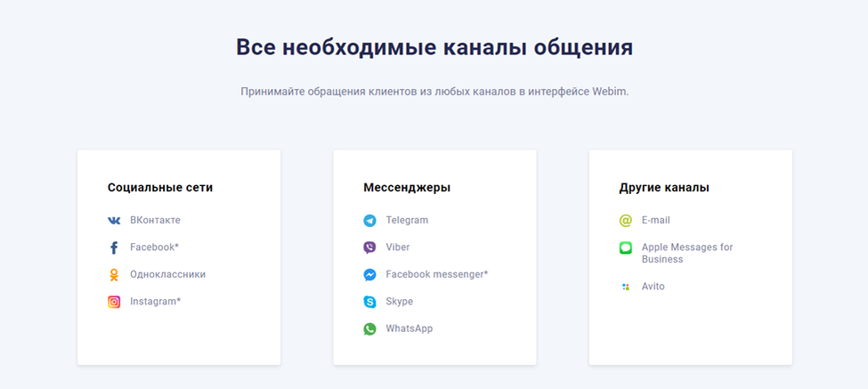This screenshot has width=868, height=389.
Task: Click the E-mail @ icon
Action: point(626,221)
